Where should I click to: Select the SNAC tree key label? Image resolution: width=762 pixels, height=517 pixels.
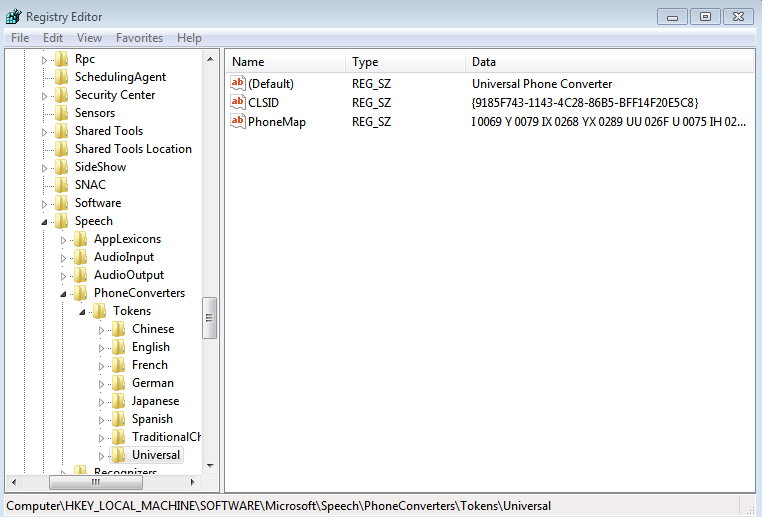(x=90, y=185)
